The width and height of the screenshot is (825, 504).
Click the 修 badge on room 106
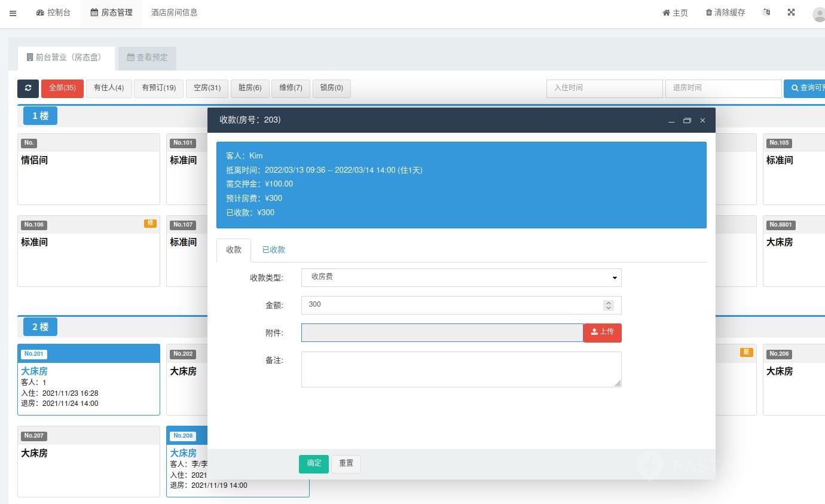[150, 223]
